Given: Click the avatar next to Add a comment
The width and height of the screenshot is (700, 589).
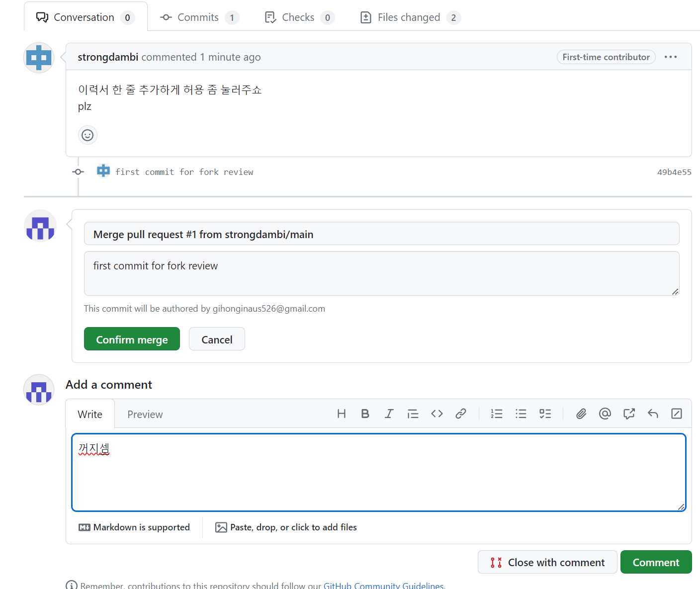Looking at the screenshot, I should pyautogui.click(x=39, y=390).
